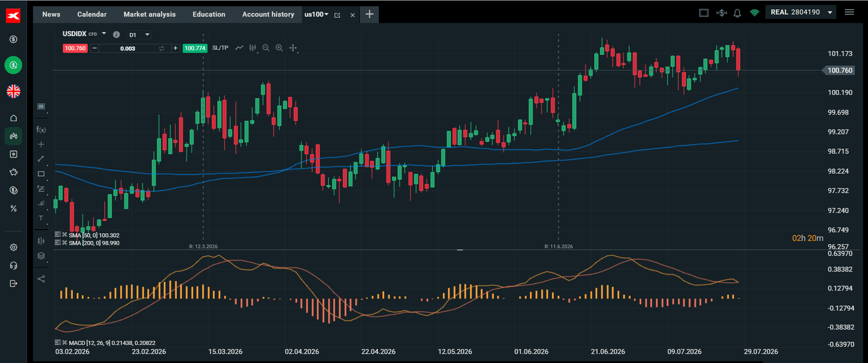Image resolution: width=868 pixels, height=363 pixels.
Task: Toggle volume unit swap arrows icon
Action: click(162, 48)
